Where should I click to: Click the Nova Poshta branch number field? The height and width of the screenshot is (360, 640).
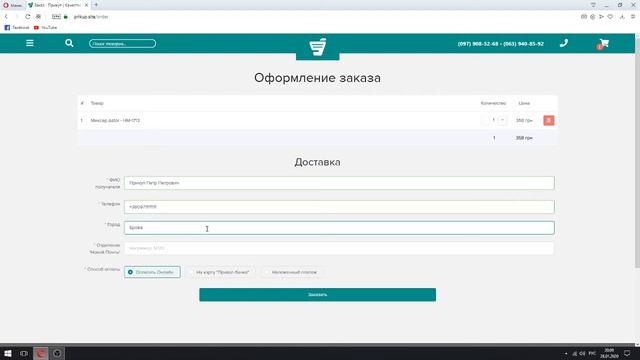(x=339, y=248)
